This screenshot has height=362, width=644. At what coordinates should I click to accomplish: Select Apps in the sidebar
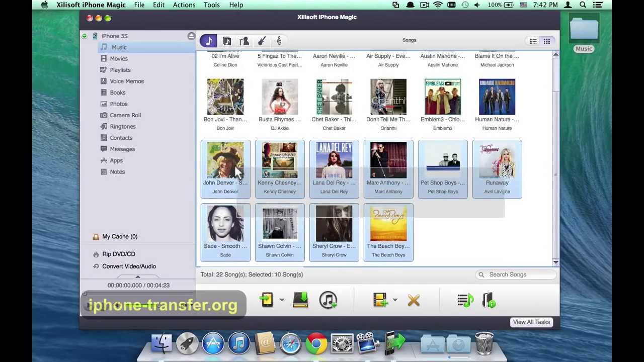(x=116, y=160)
